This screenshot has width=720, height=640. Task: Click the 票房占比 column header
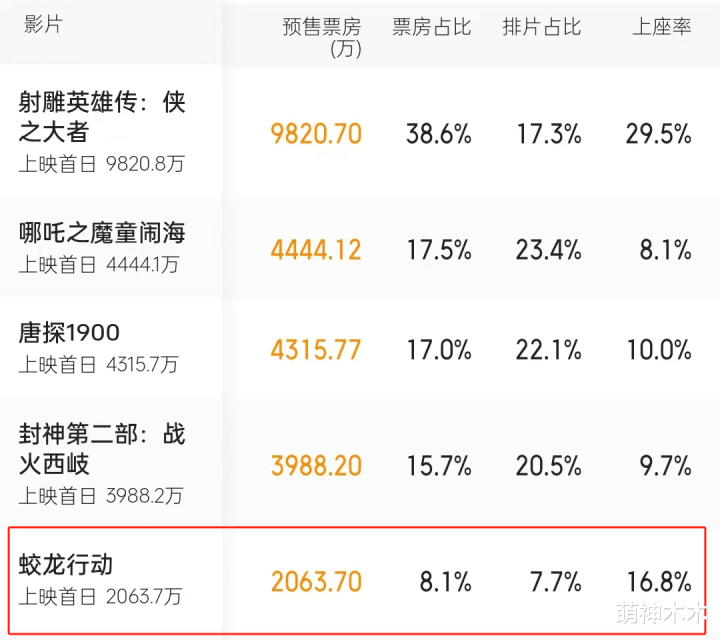pos(431,27)
